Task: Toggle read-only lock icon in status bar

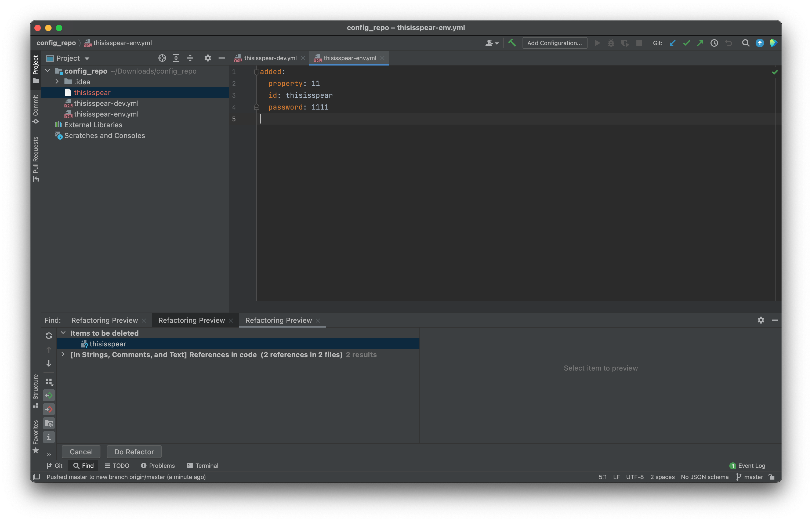Action: 772,477
